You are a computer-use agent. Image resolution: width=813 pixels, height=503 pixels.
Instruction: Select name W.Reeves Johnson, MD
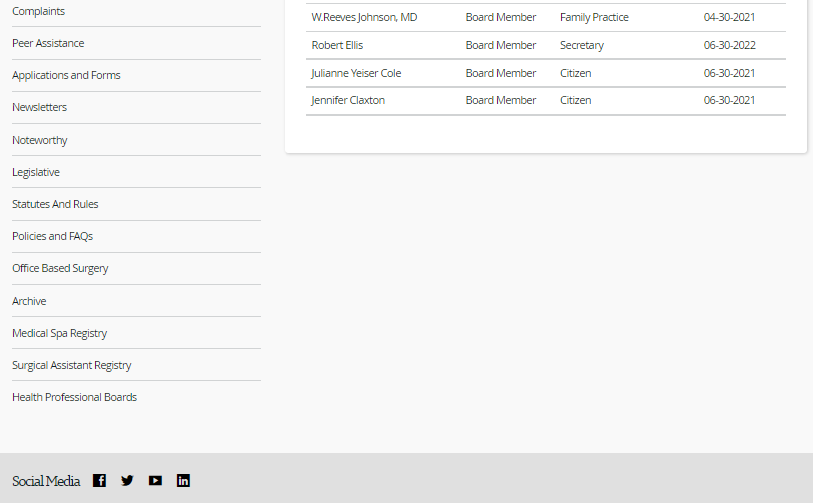click(365, 17)
